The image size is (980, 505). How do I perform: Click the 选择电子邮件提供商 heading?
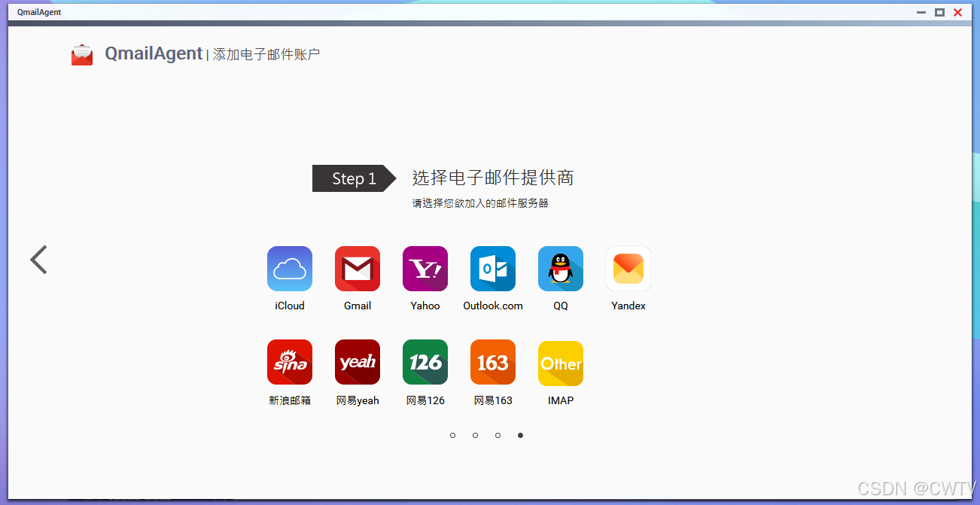pos(493,178)
